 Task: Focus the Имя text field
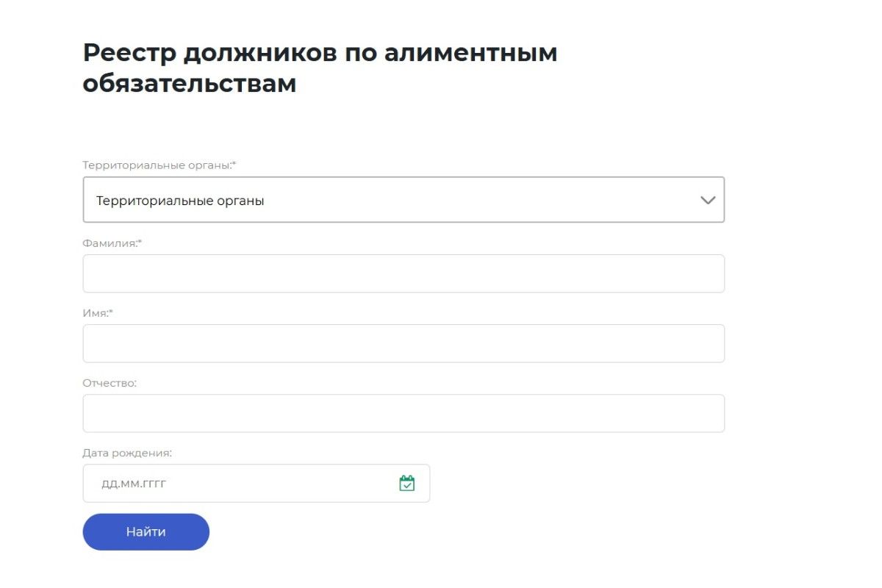(x=404, y=343)
